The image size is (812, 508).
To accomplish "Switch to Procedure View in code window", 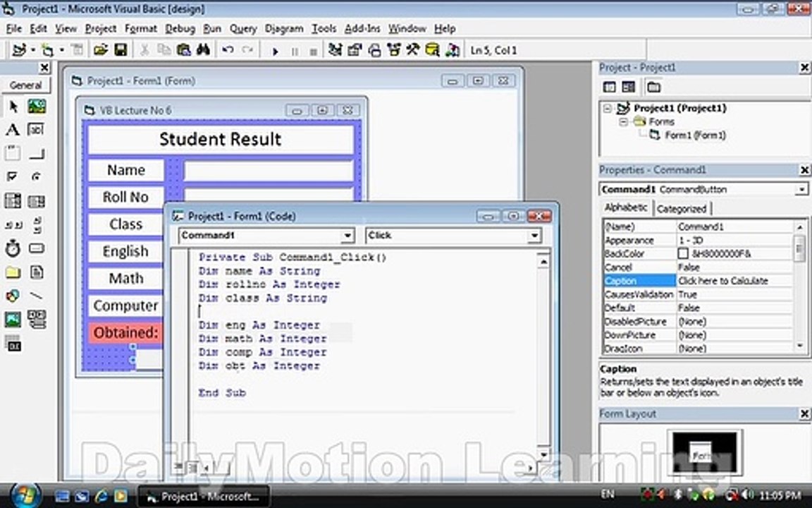I will point(178,467).
